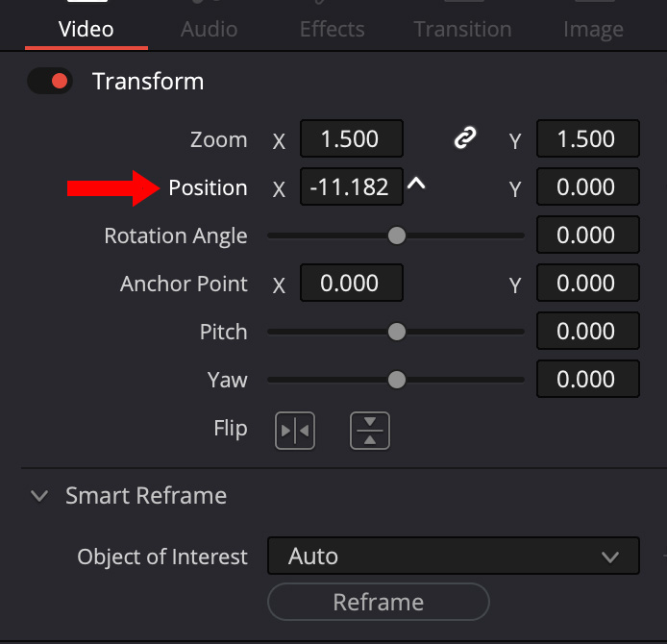The height and width of the screenshot is (644, 667).
Task: Open the Image tab
Action: tap(593, 30)
